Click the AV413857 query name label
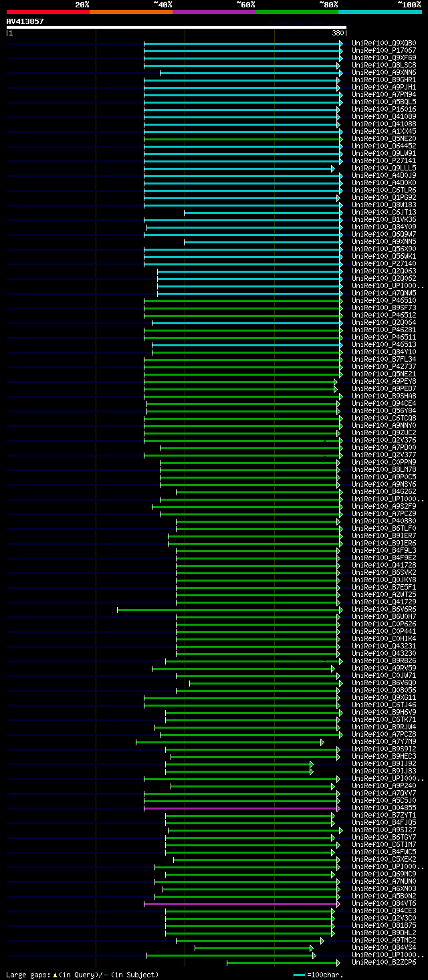The height and width of the screenshot is (980, 428). tap(25, 21)
